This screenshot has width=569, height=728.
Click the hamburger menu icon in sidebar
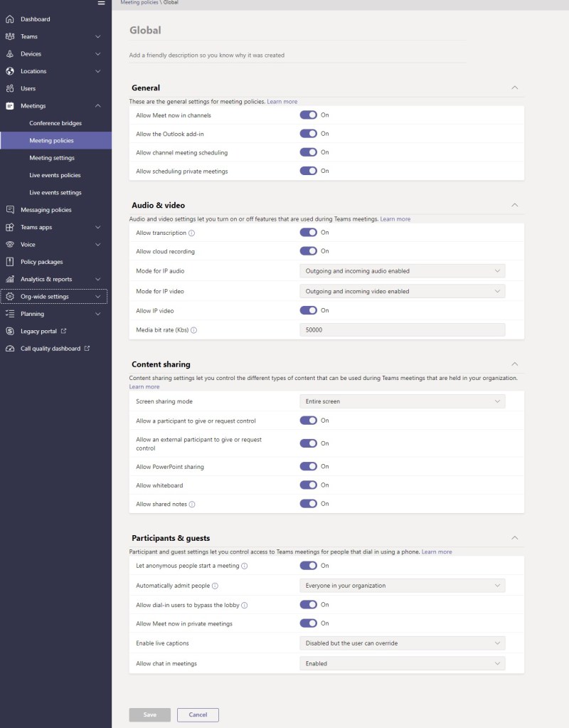101,3
